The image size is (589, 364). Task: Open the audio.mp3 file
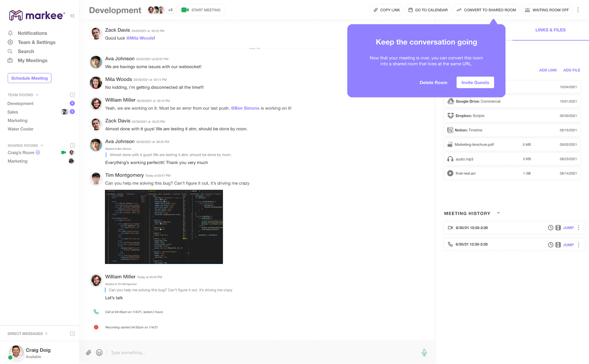(512, 159)
